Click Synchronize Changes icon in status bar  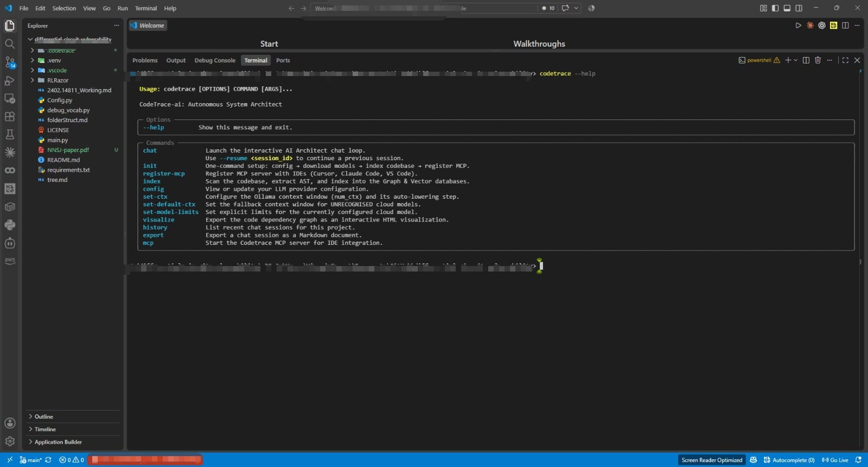coord(48,460)
